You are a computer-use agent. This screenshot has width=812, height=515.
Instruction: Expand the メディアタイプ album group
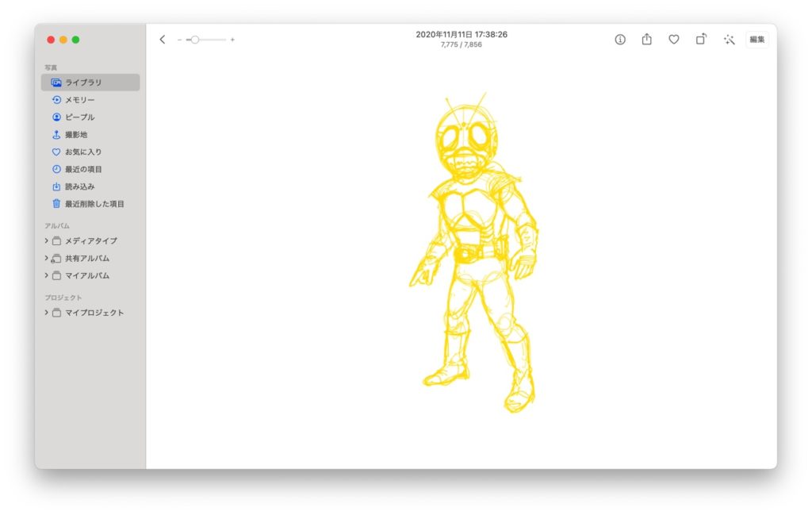[x=46, y=240]
